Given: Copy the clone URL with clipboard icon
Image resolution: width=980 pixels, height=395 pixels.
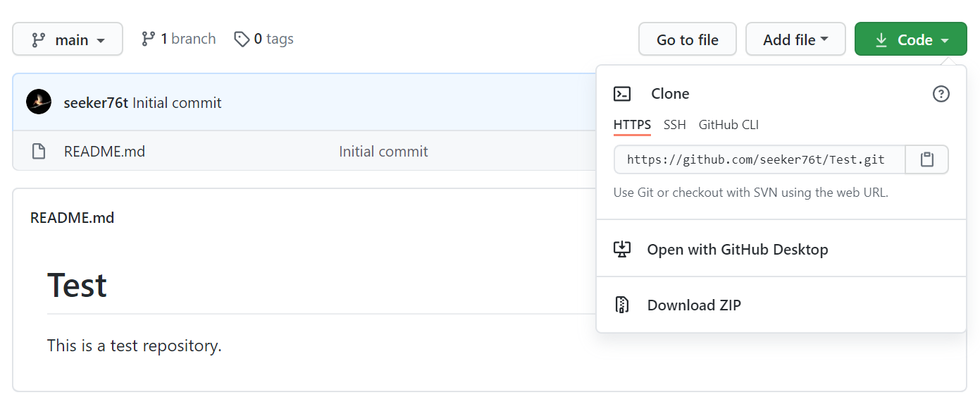Looking at the screenshot, I should tap(926, 159).
